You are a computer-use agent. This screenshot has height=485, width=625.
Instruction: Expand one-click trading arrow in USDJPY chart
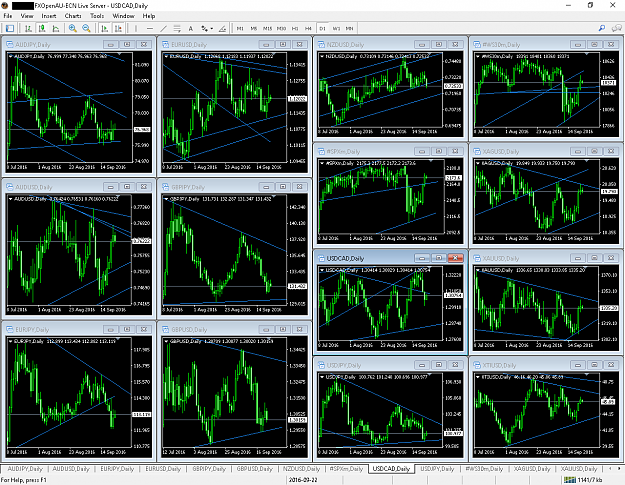click(322, 377)
